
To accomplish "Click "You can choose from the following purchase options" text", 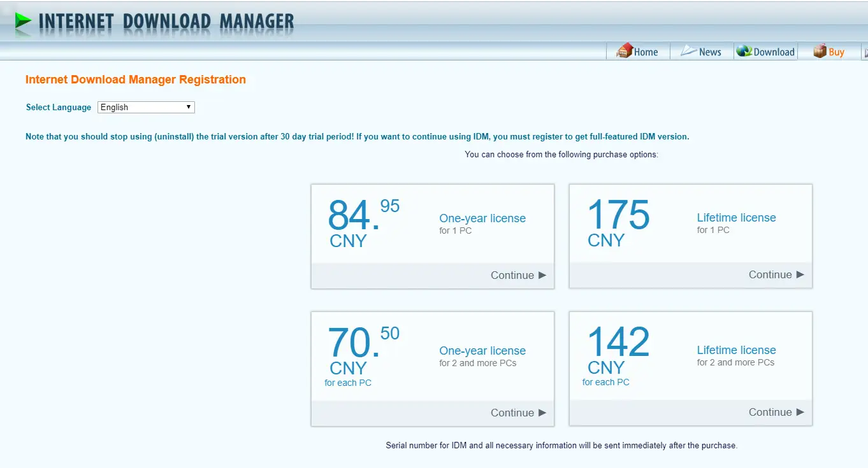I will pos(561,154).
